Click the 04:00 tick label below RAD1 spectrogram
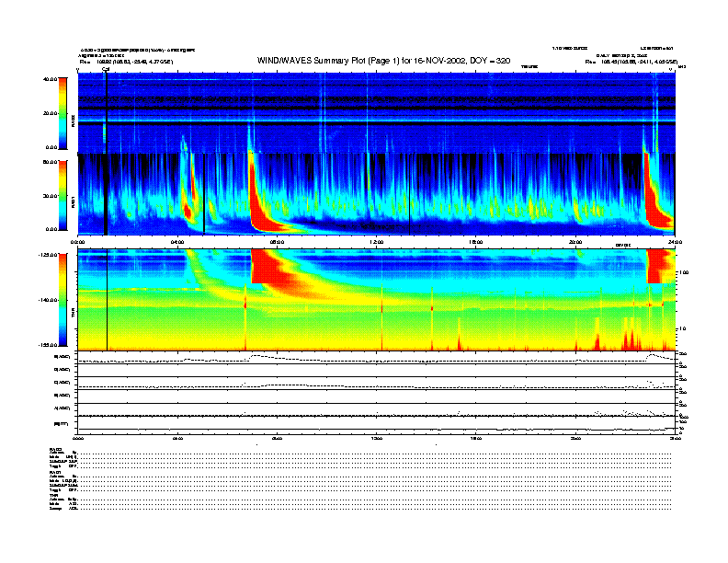This screenshot has width=728, height=563. click(177, 242)
